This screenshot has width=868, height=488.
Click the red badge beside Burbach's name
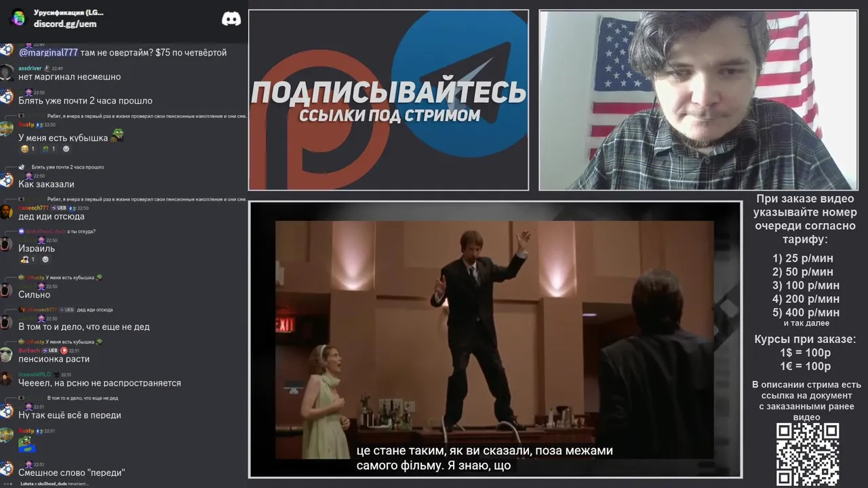click(64, 350)
